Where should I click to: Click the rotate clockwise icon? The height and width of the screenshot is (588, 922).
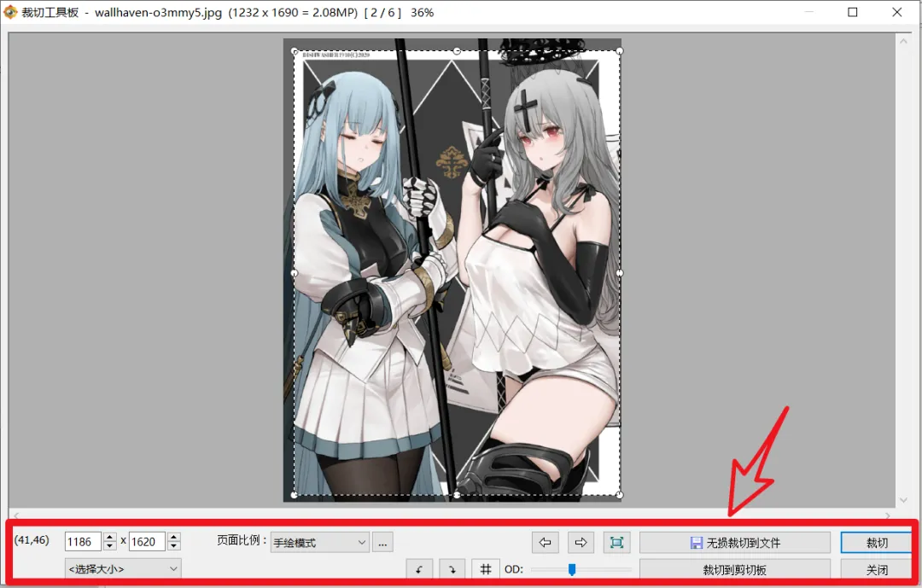tap(452, 568)
